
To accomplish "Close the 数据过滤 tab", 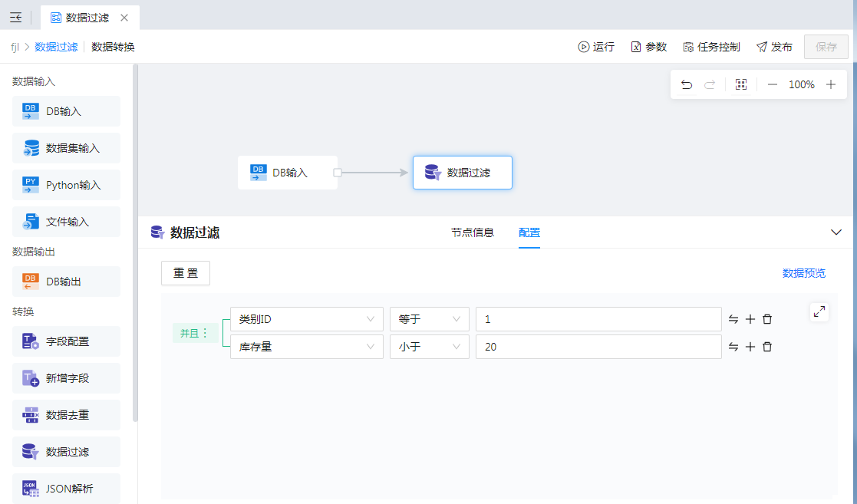I will [x=124, y=17].
